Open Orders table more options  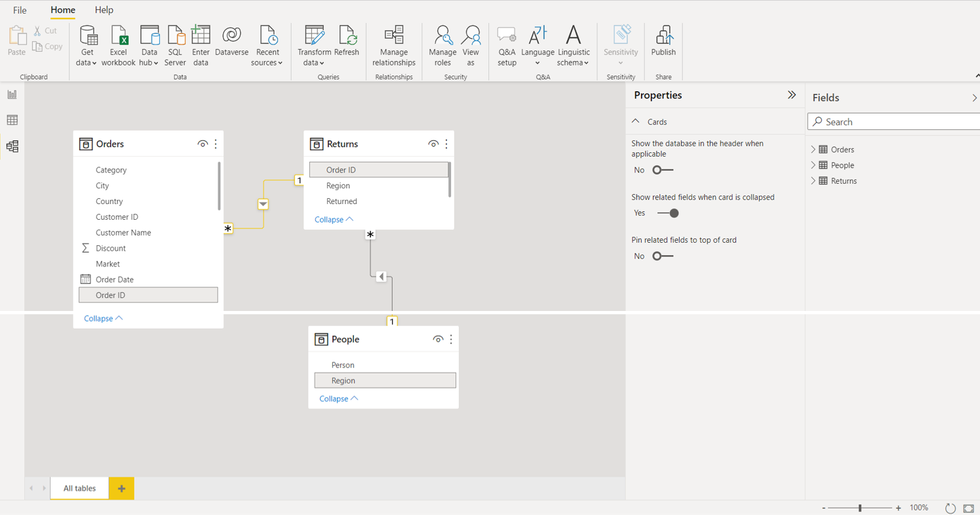216,144
